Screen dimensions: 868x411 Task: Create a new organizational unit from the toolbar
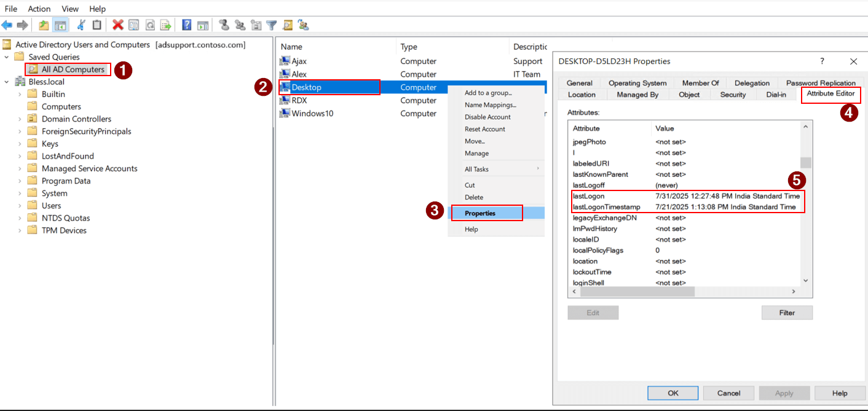[x=256, y=25]
